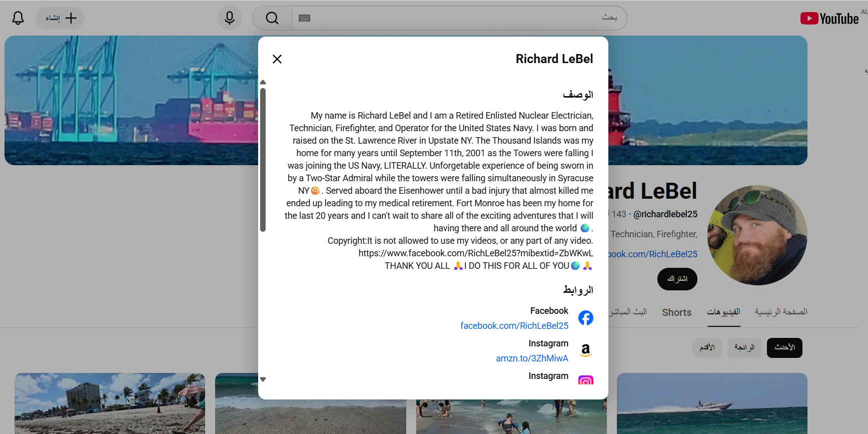Switch to the Shorts tab

coord(676,312)
